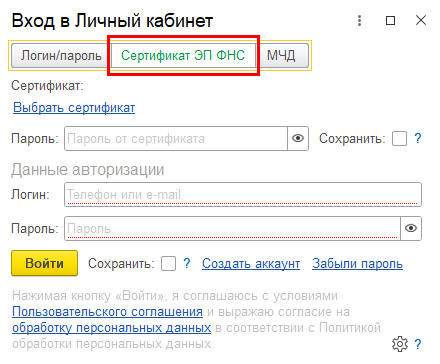
Task: Reveal authorization password with eye icon
Action: coord(411,229)
